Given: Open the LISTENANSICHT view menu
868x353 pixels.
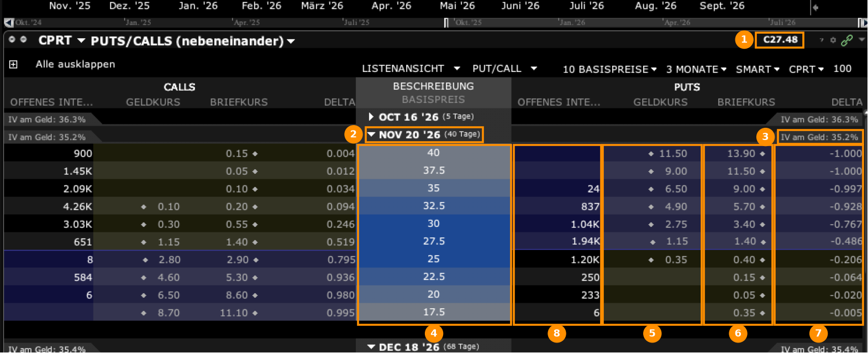Looking at the screenshot, I should click(411, 69).
